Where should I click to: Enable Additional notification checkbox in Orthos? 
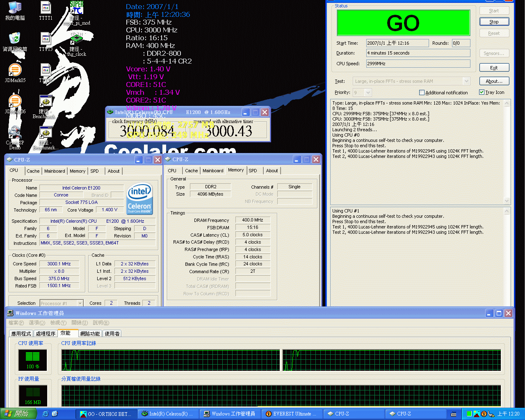pyautogui.click(x=422, y=93)
